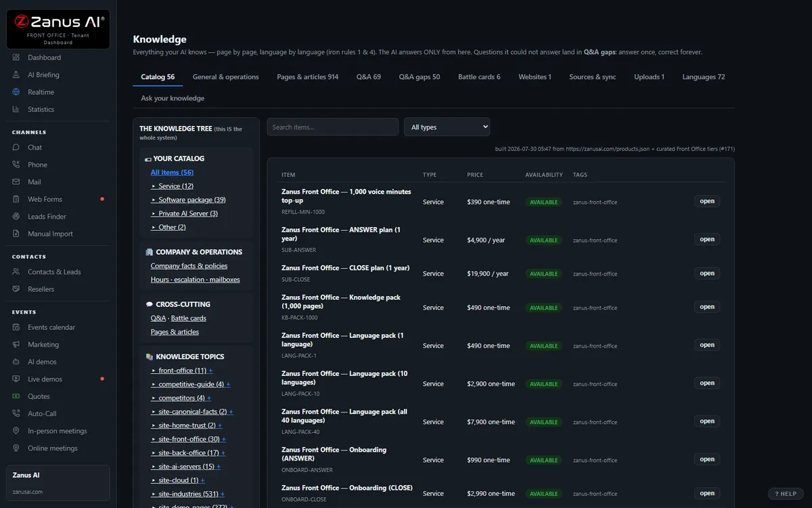The width and height of the screenshot is (812, 508).
Task: Open the Manual Import icon
Action: 16,234
